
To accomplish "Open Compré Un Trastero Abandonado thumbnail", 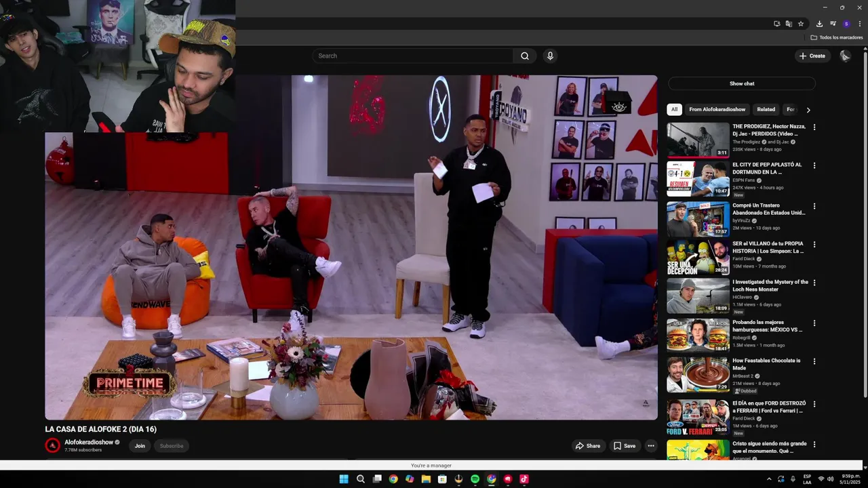I will tap(698, 219).
